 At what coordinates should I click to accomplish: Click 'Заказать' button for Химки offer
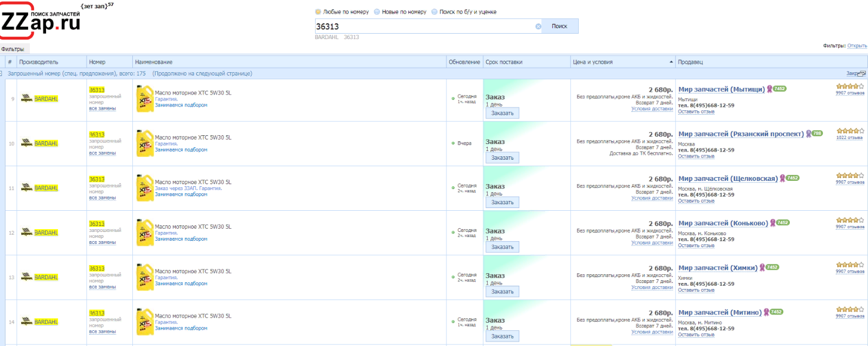[x=502, y=291]
